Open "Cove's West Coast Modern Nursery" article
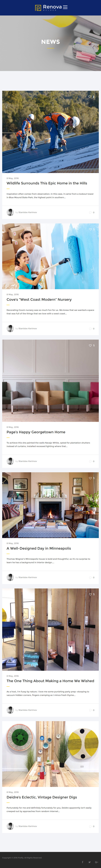This screenshot has width=101, height=868. [39, 299]
